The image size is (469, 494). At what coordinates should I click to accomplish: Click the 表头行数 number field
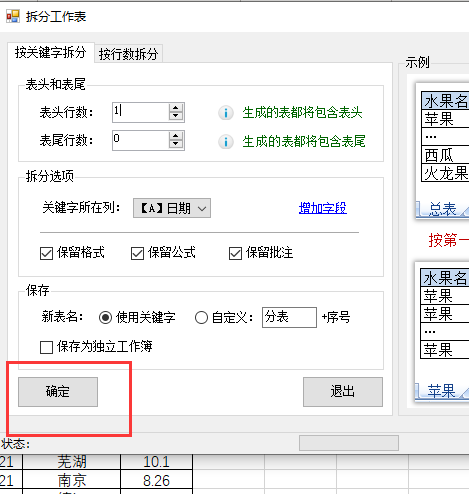click(x=140, y=112)
